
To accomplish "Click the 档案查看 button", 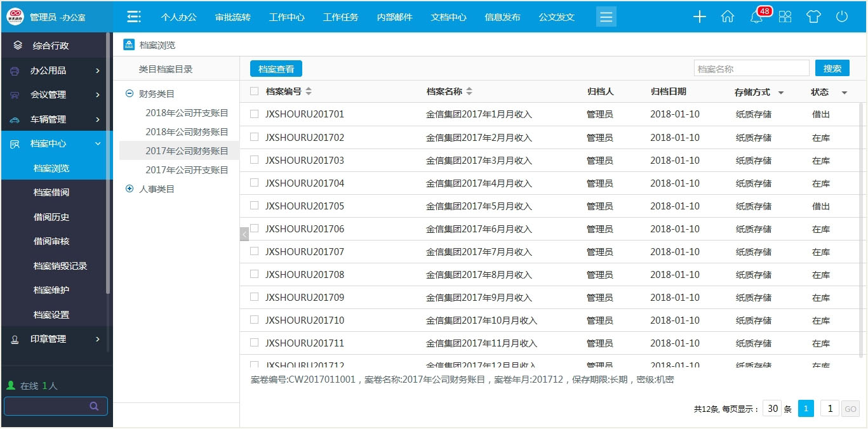I will pos(276,68).
